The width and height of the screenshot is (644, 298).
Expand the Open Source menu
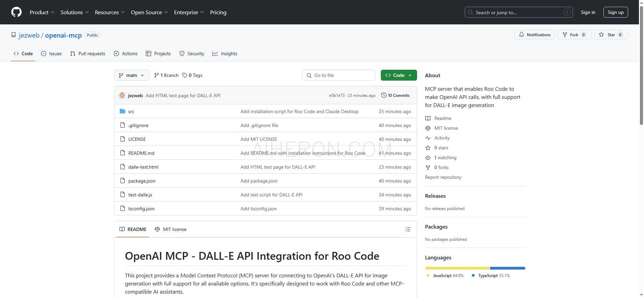click(x=149, y=12)
